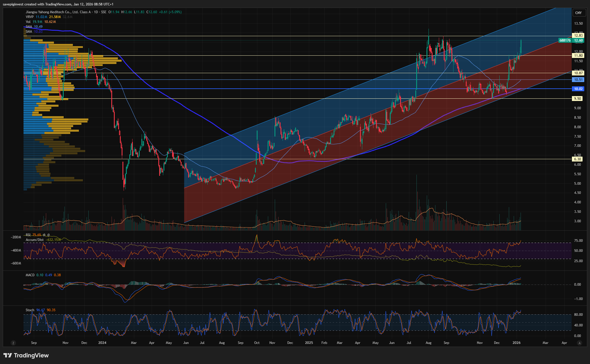Select the 12.83 horizontal line price label
The width and height of the screenshot is (590, 364).
(578, 36)
